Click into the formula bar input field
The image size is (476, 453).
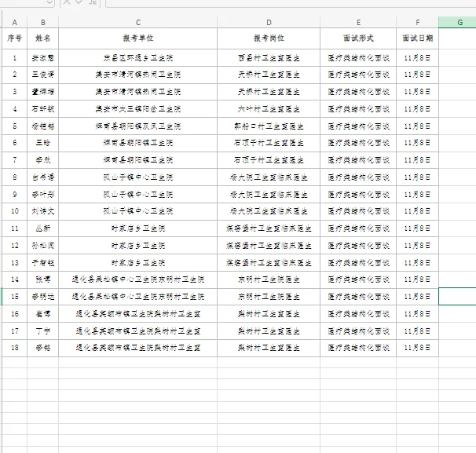[291, 3]
